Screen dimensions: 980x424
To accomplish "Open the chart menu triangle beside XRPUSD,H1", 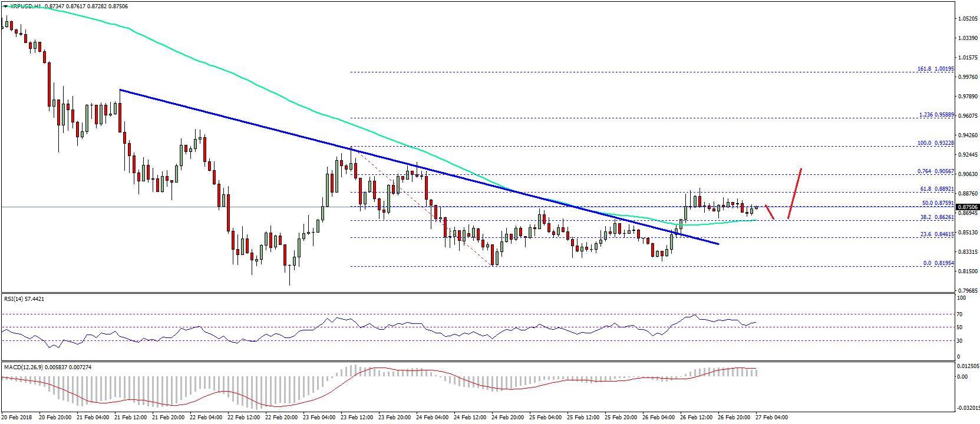I will click(6, 6).
